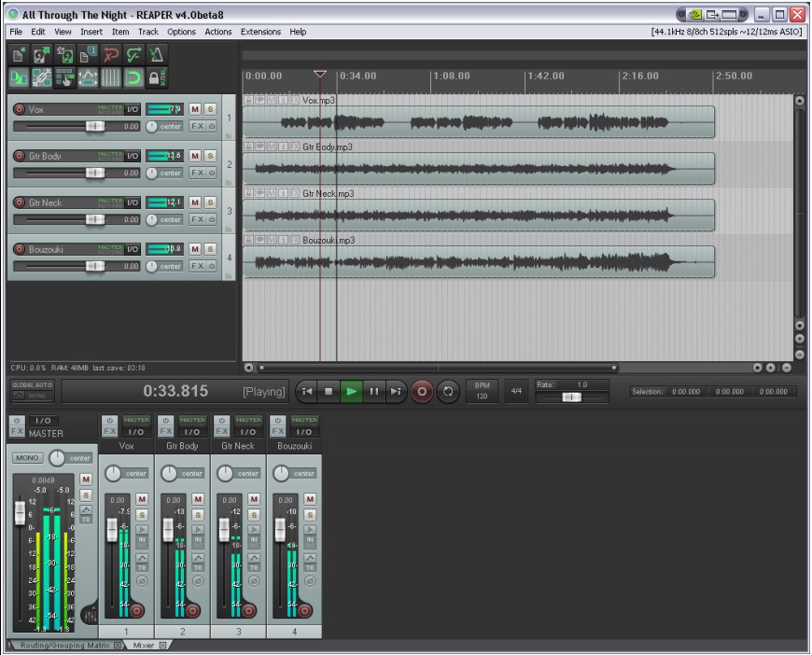Open the 4/4 time signature selector
Screen dimensions: 812x655
[x=516, y=391]
